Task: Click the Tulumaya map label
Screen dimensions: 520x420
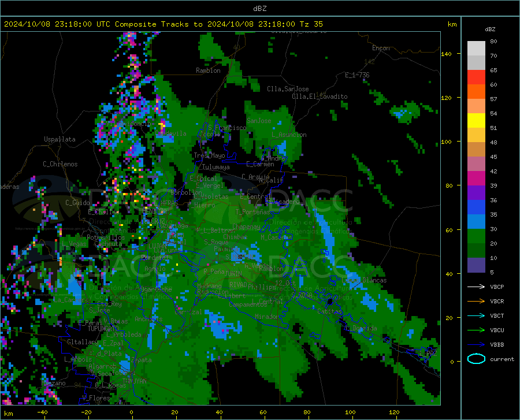Action: pos(216,167)
